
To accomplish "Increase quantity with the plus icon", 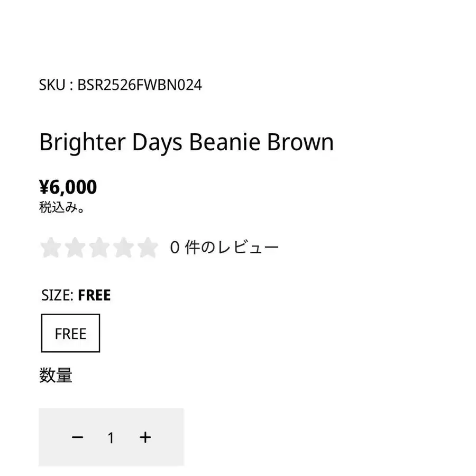I will point(145,437).
